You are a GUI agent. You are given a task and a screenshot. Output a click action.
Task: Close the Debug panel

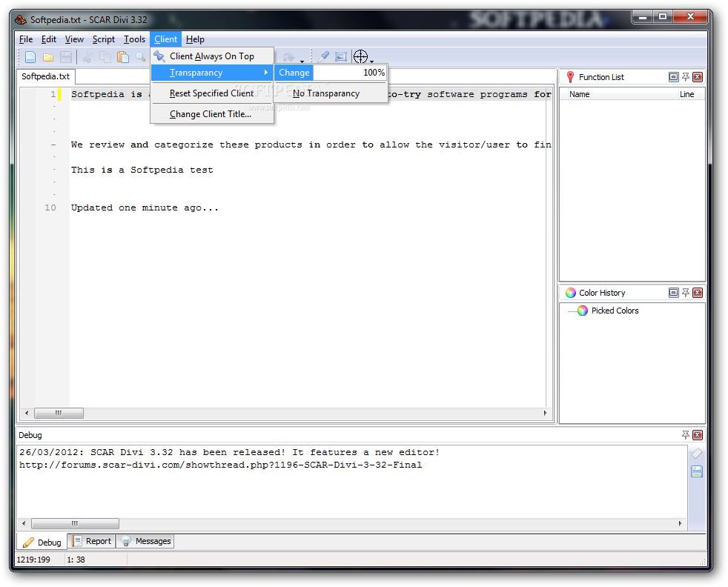point(698,435)
